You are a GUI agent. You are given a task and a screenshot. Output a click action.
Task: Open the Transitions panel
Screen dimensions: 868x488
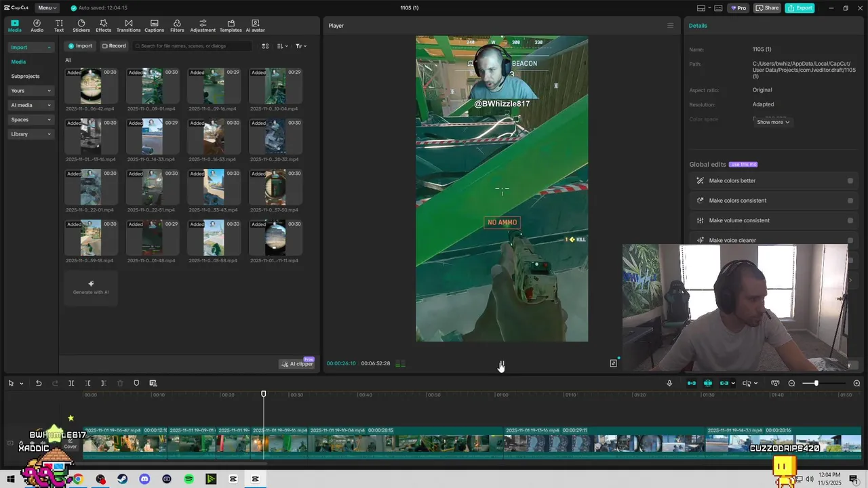(x=128, y=26)
